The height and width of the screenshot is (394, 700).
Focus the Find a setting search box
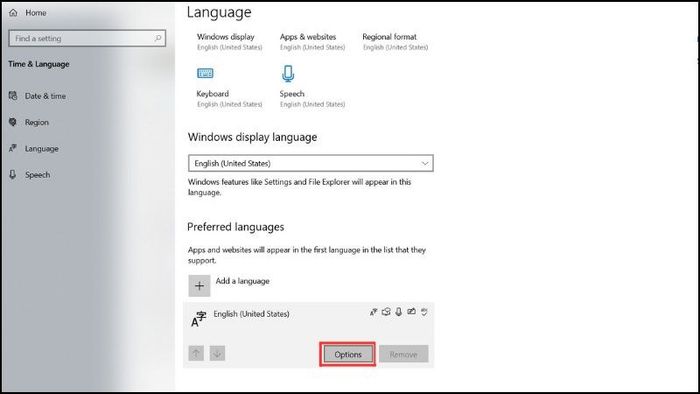pyautogui.click(x=87, y=38)
